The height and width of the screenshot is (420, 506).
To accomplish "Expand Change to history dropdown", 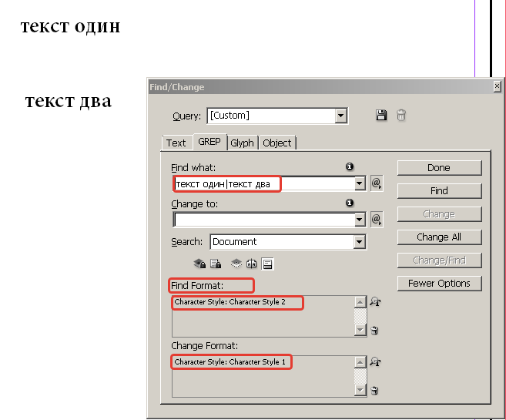I will pyautogui.click(x=360, y=220).
